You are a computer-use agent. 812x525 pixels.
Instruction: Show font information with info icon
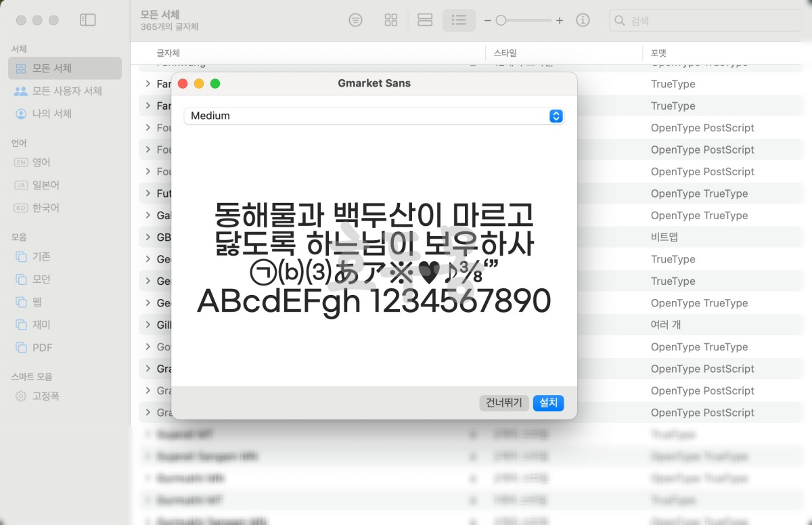click(x=583, y=20)
